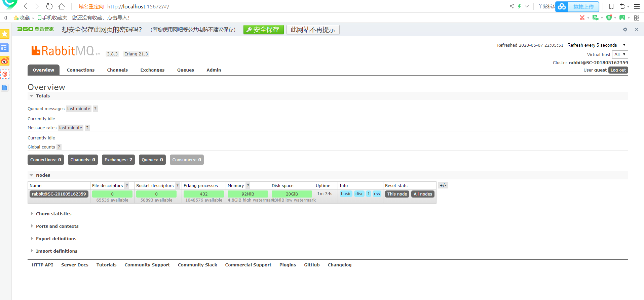This screenshot has width=644, height=300.
Task: Open the blue news feed sidebar icon
Action: (5, 47)
